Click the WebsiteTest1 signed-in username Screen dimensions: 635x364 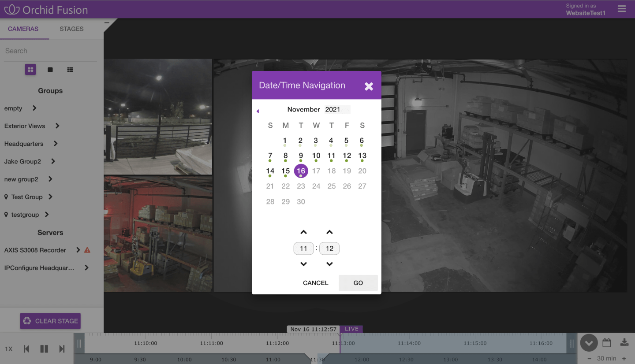(586, 13)
